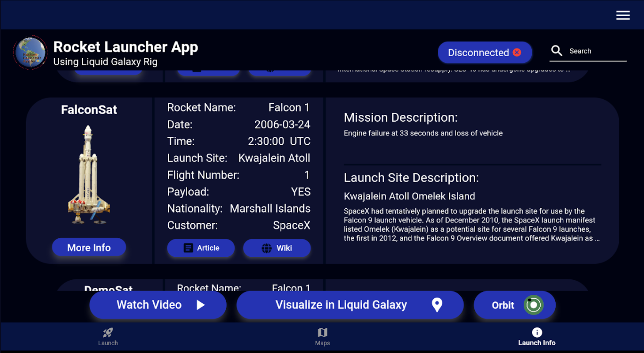
Task: Click the DemoSat mission title
Action: point(108,289)
